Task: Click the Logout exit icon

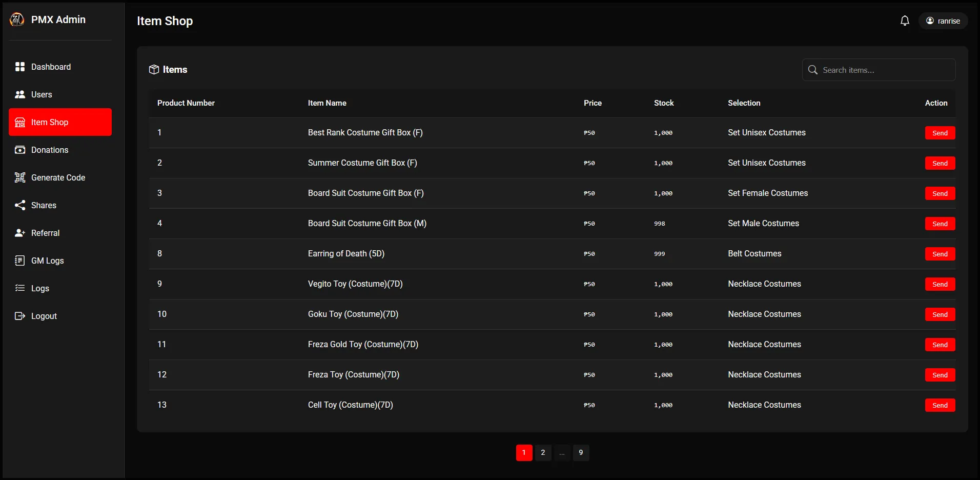Action: tap(20, 316)
